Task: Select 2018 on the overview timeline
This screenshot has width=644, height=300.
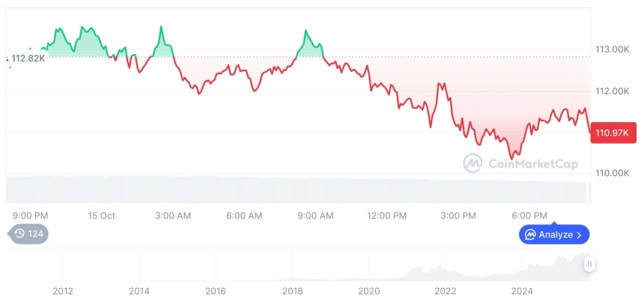Action: pos(292,290)
